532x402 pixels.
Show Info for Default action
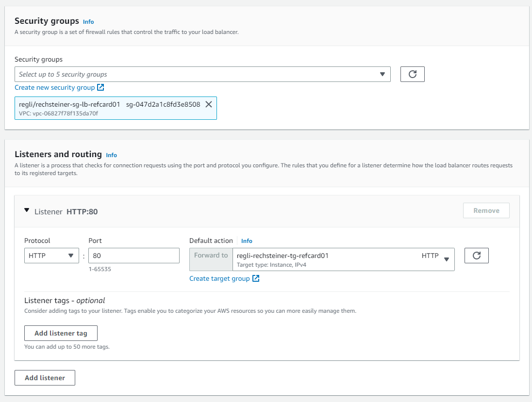pyautogui.click(x=247, y=241)
